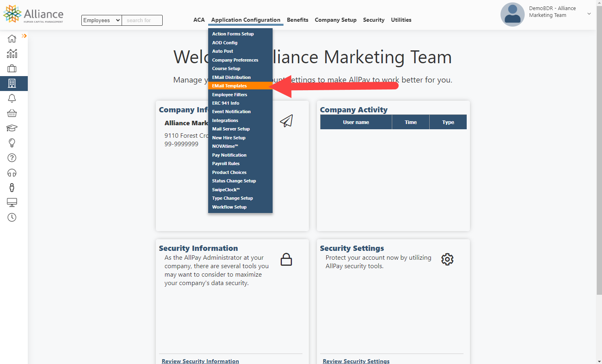This screenshot has height=364, width=602.
Task: Click the Time column header
Action: click(x=411, y=122)
